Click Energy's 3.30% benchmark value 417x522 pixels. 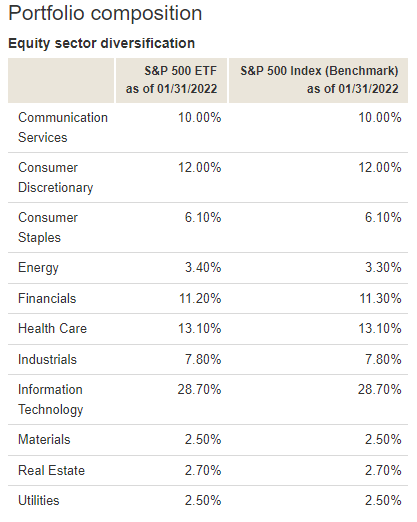(383, 267)
